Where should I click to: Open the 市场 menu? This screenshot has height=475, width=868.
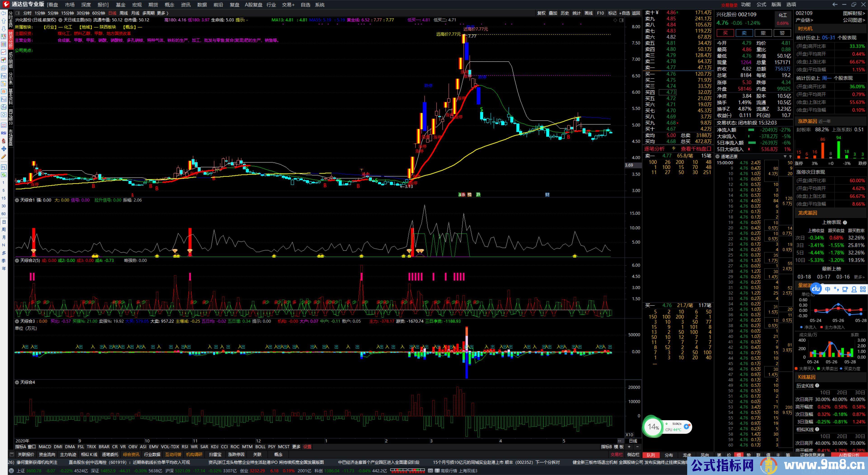70,5
